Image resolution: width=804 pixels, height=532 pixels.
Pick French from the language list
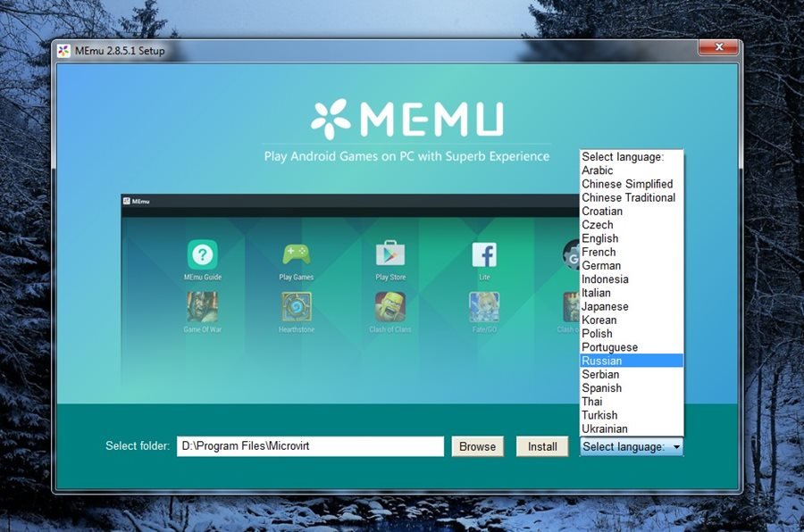[x=632, y=252]
